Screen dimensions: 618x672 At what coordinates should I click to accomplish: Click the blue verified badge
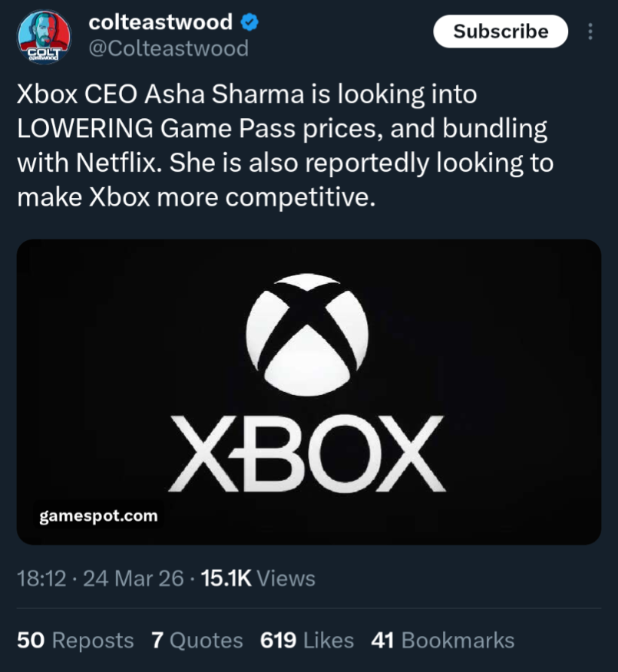click(250, 22)
